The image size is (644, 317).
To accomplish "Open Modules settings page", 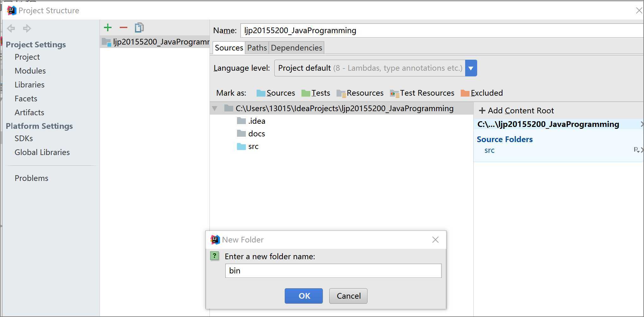I will [30, 71].
